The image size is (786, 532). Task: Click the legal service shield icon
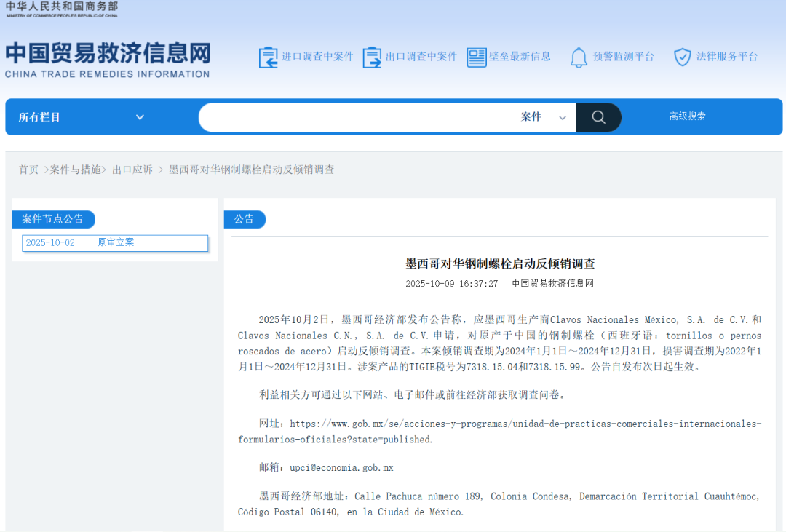682,57
